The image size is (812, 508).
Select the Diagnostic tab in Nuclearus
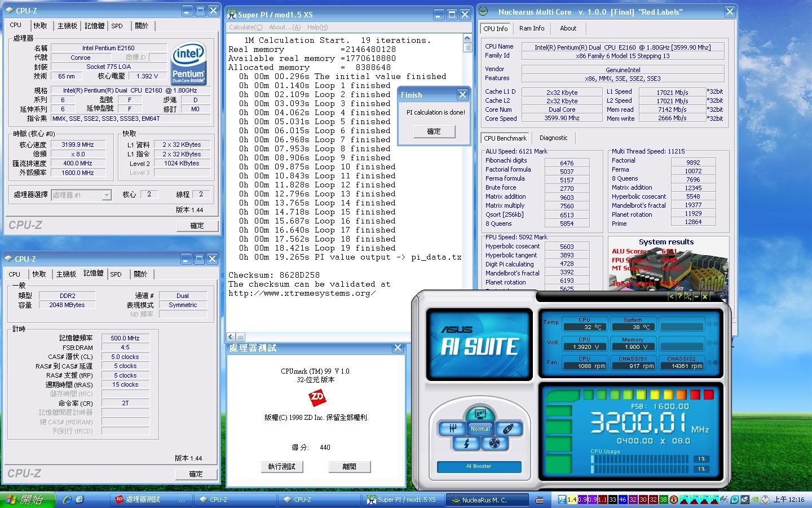click(553, 138)
